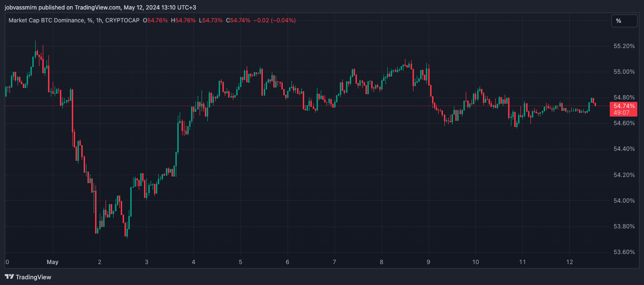Screen dimensions: 644x285
Task: Click the 54.20% price axis label
Action: [x=624, y=175]
